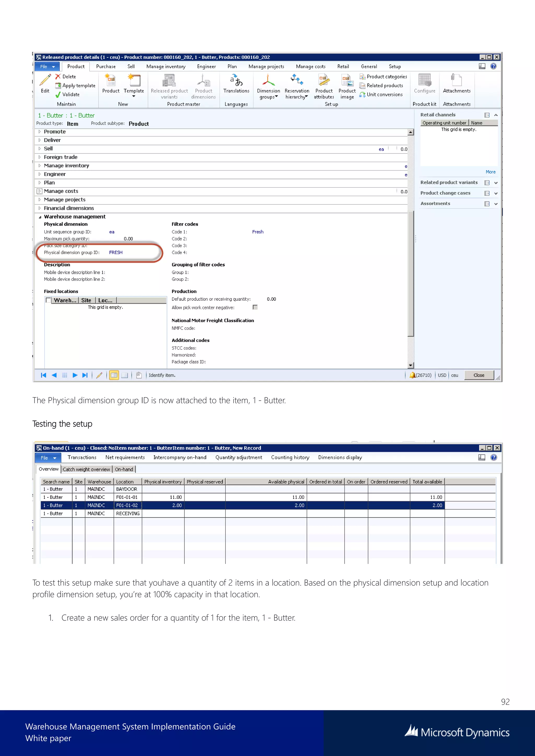The width and height of the screenshot is (535, 756).
Task: Click the Edit pencil icon in ribbon
Action: [45, 80]
